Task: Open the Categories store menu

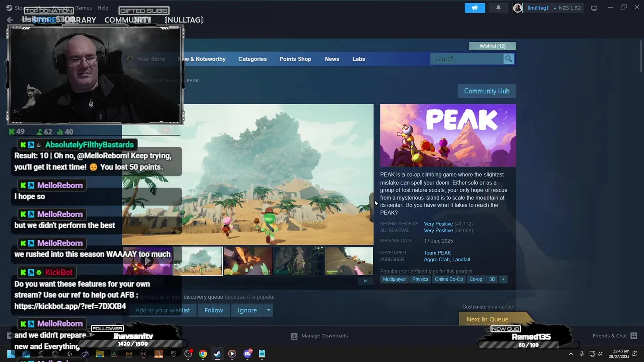Action: pyautogui.click(x=253, y=59)
